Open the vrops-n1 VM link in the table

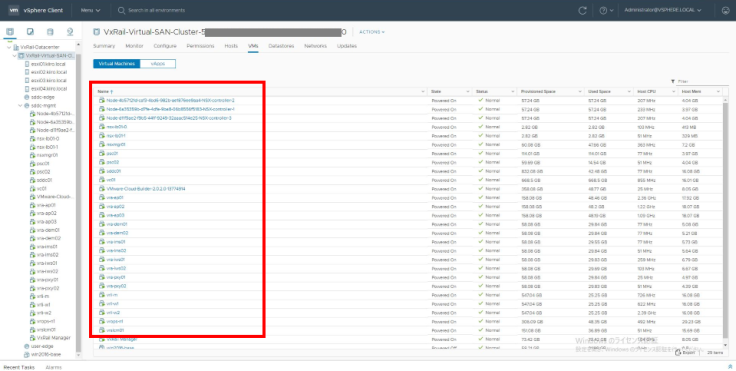pos(115,322)
